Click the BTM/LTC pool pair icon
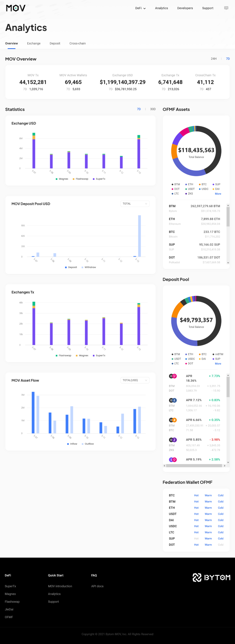Image resolution: width=235 pixels, height=644 pixels. tap(173, 400)
